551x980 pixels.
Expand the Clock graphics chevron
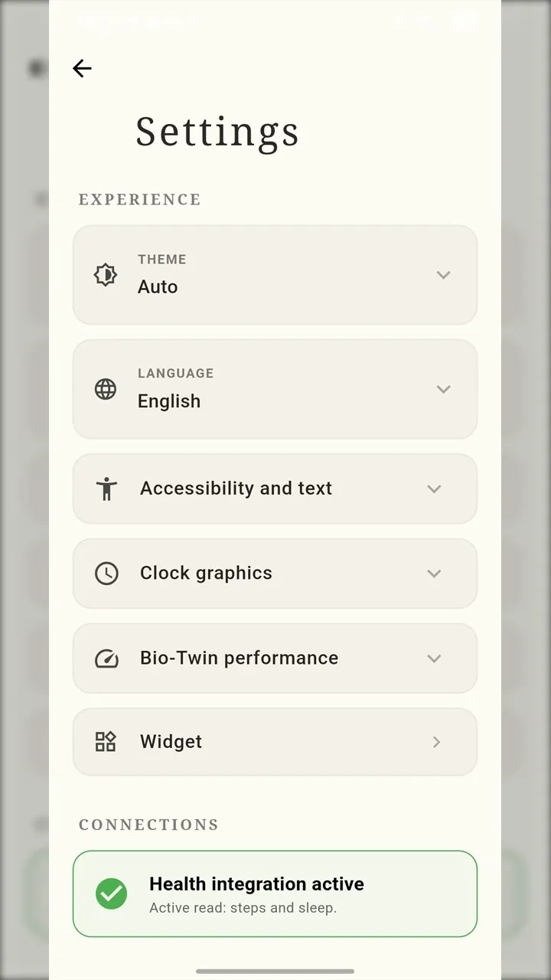[x=434, y=573]
